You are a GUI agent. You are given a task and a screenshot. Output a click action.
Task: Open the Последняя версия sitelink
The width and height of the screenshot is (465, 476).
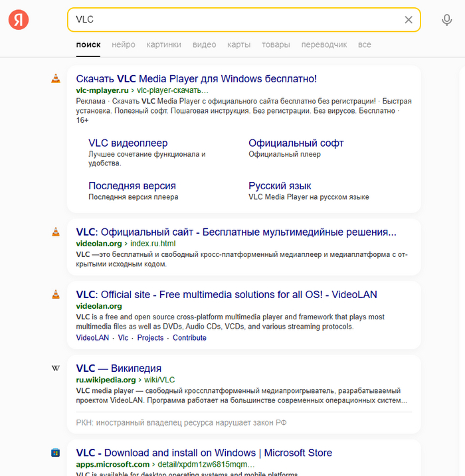coord(132,186)
